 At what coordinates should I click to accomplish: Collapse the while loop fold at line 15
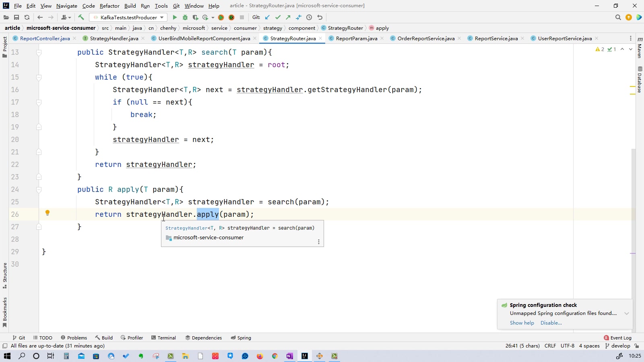39,77
